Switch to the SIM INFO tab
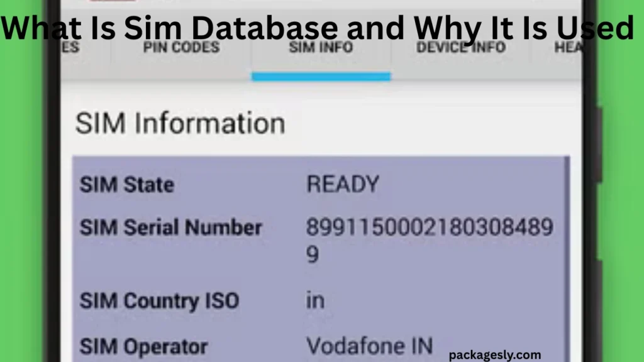This screenshot has width=644, height=362. pos(321,47)
